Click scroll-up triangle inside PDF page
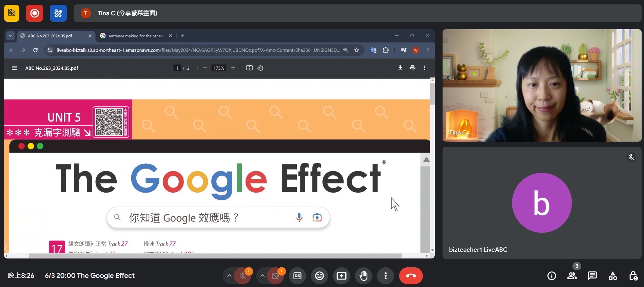Image resolution: width=644 pixels, height=287 pixels. 426,160
